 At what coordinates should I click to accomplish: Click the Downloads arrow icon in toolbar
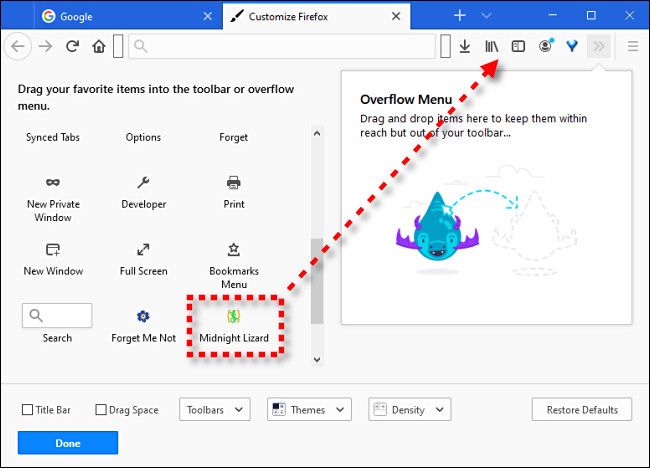coord(465,46)
